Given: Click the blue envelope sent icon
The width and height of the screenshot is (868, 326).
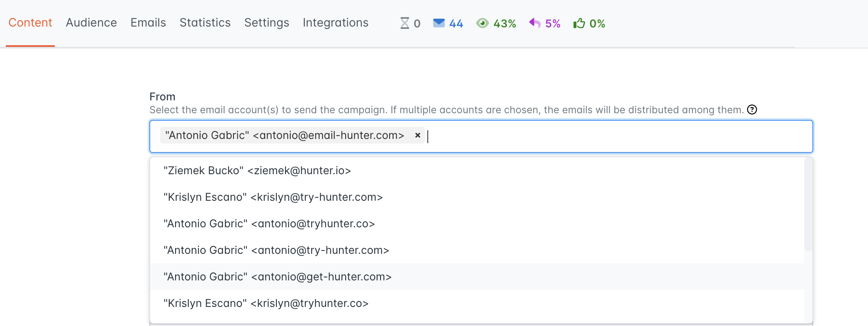Looking at the screenshot, I should point(439,23).
